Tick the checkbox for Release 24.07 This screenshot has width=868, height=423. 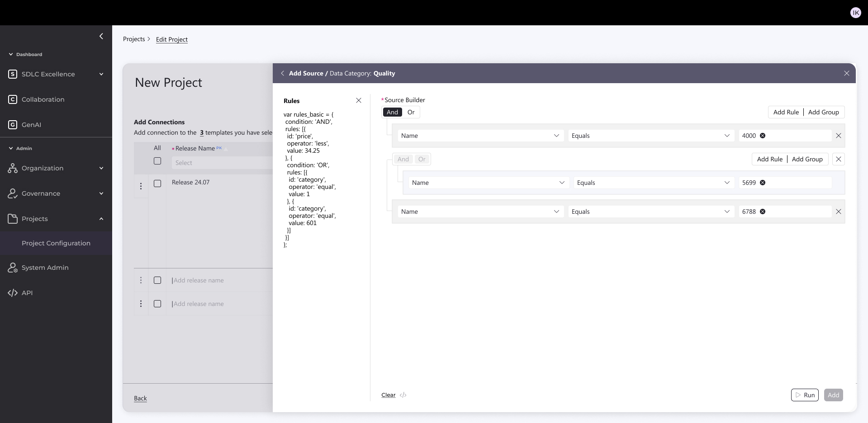157,183
